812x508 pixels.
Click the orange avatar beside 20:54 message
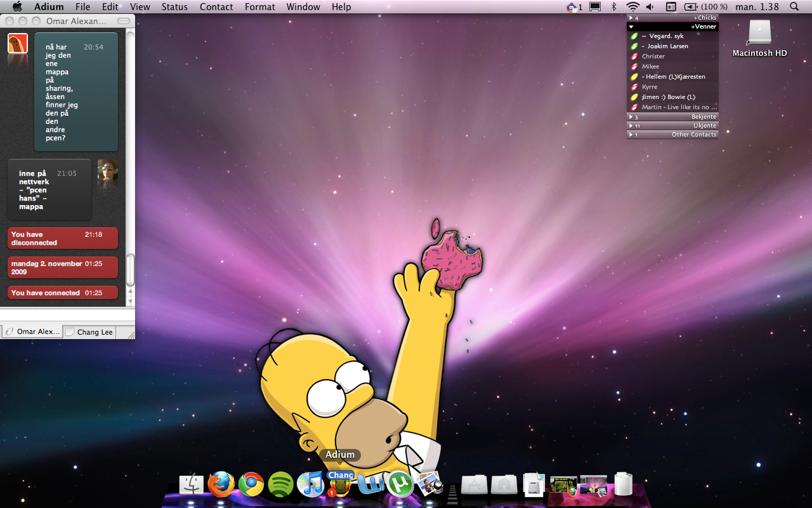[17, 43]
